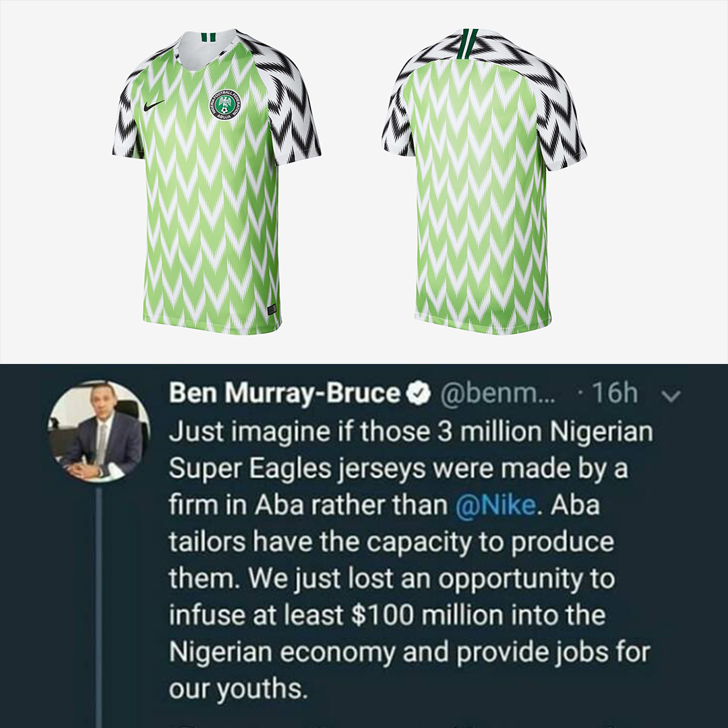Click the green collar stripes on the front jersey

tap(207, 37)
